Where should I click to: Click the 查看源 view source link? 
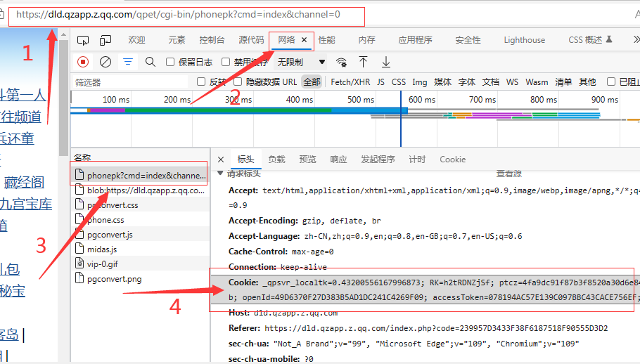click(509, 174)
